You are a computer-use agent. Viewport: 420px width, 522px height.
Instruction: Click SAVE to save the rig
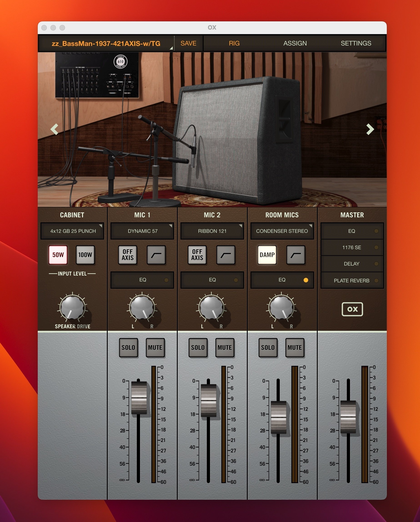[x=188, y=43]
